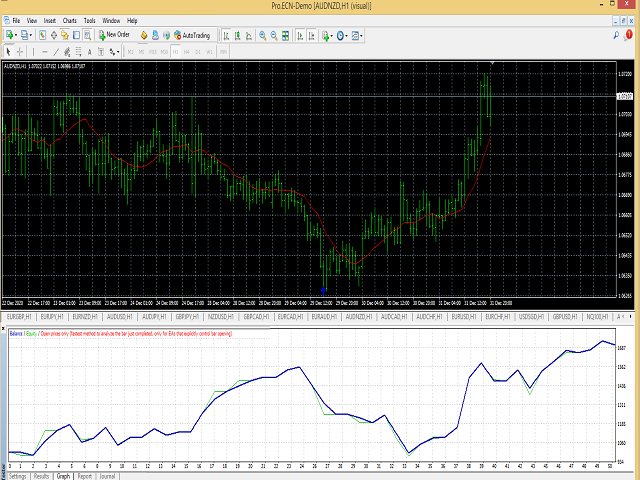Open the File menu
640x480 pixels.
tap(16, 20)
